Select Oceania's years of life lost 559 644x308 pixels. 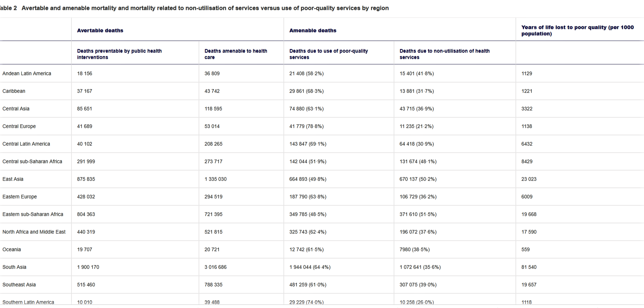point(525,250)
